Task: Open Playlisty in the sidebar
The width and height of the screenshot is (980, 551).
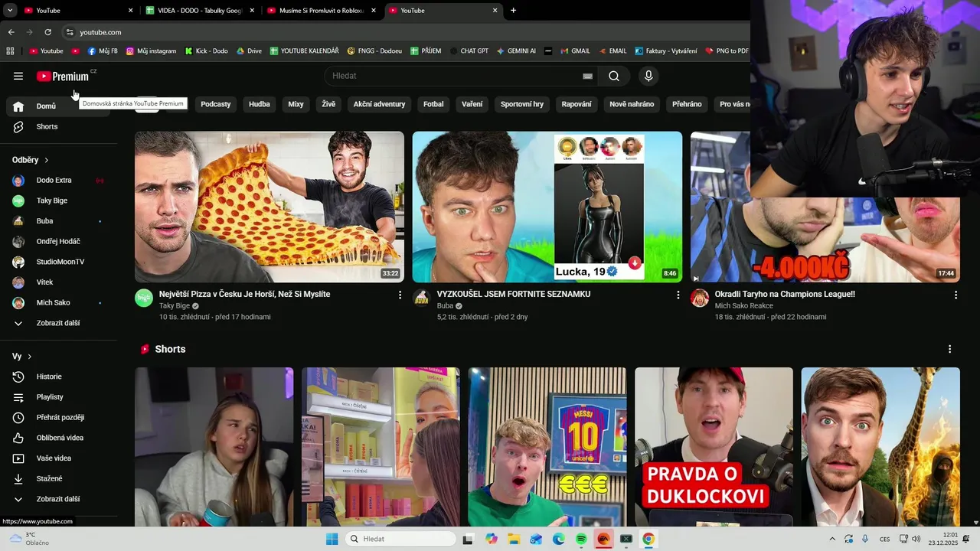Action: coord(58,397)
